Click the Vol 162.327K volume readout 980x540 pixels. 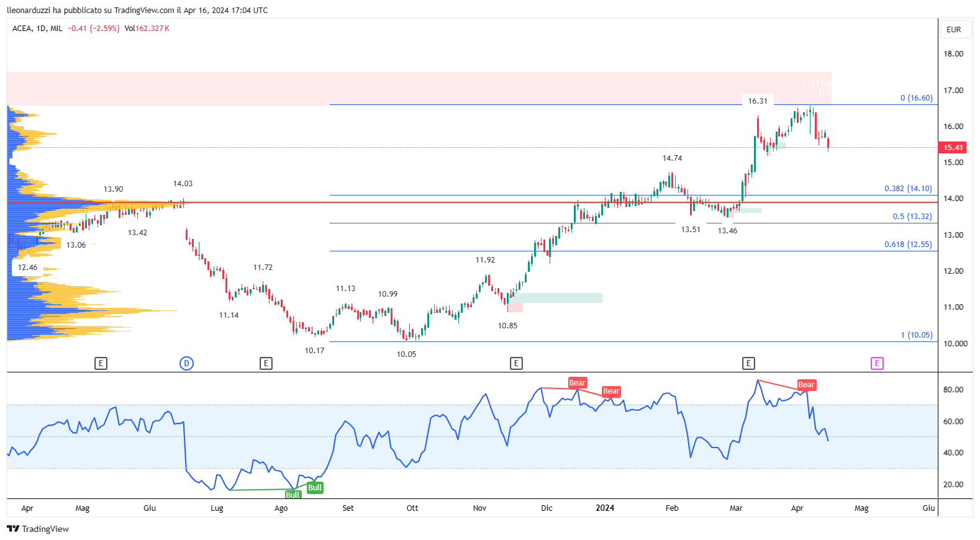tap(147, 28)
